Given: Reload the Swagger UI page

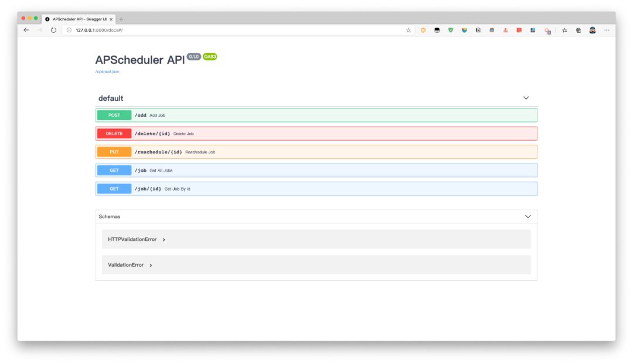Looking at the screenshot, I should pyautogui.click(x=53, y=30).
